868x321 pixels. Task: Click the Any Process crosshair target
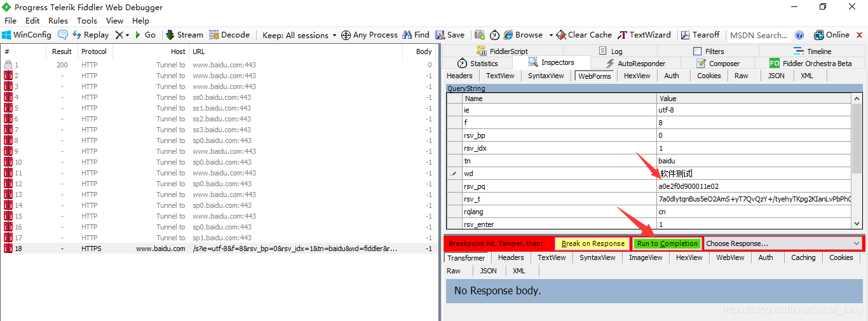[369, 35]
